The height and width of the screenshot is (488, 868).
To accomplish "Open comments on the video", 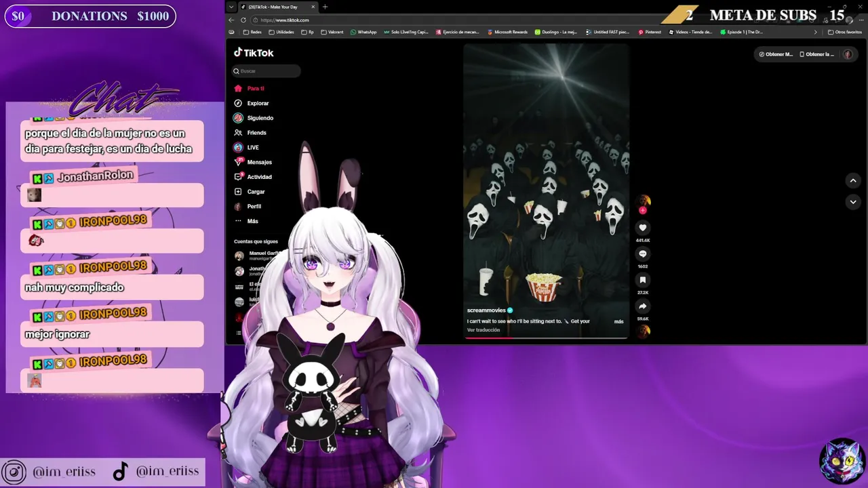I will (642, 254).
